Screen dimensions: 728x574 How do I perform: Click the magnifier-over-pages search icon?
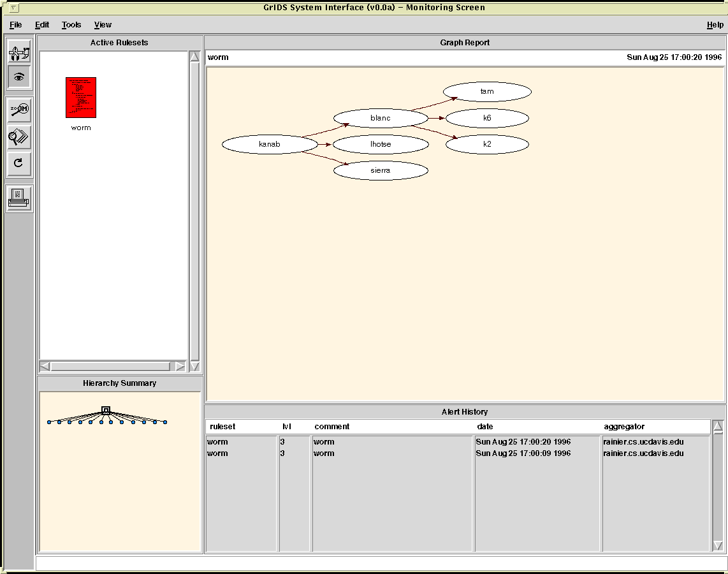pyautogui.click(x=19, y=136)
